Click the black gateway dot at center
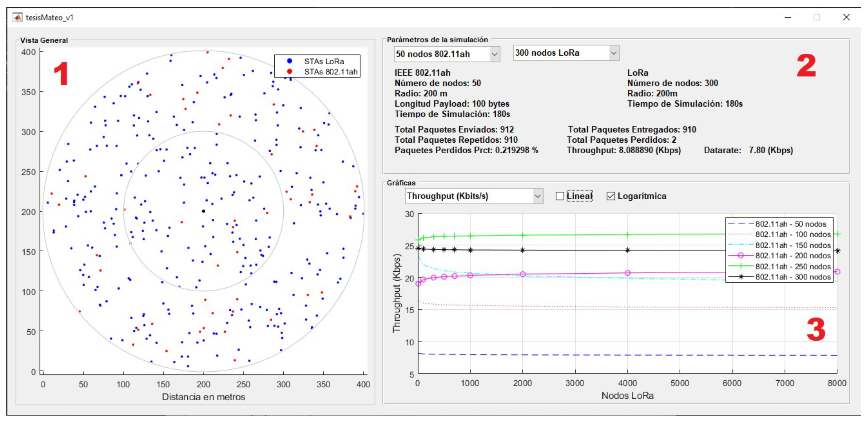Viewport: 868px width, 425px height. point(204,211)
